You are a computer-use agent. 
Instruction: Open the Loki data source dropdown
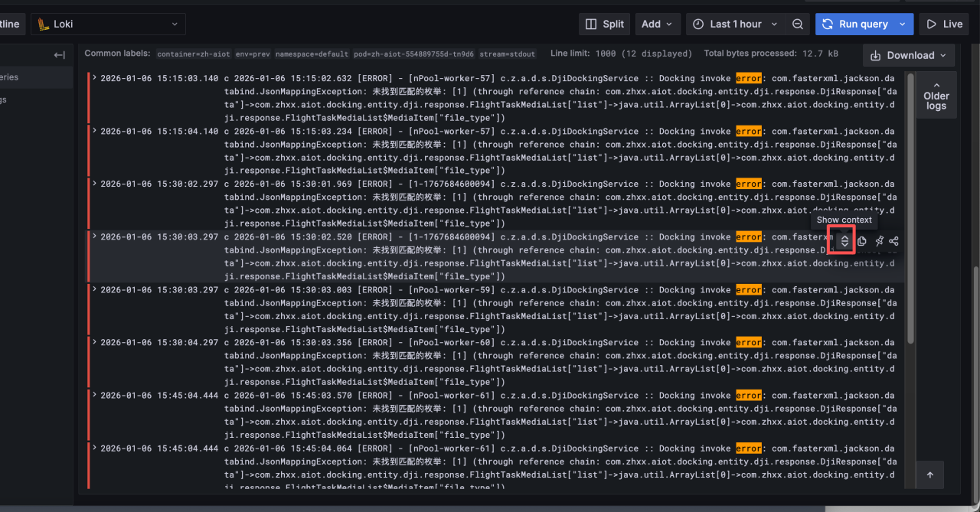(x=109, y=24)
